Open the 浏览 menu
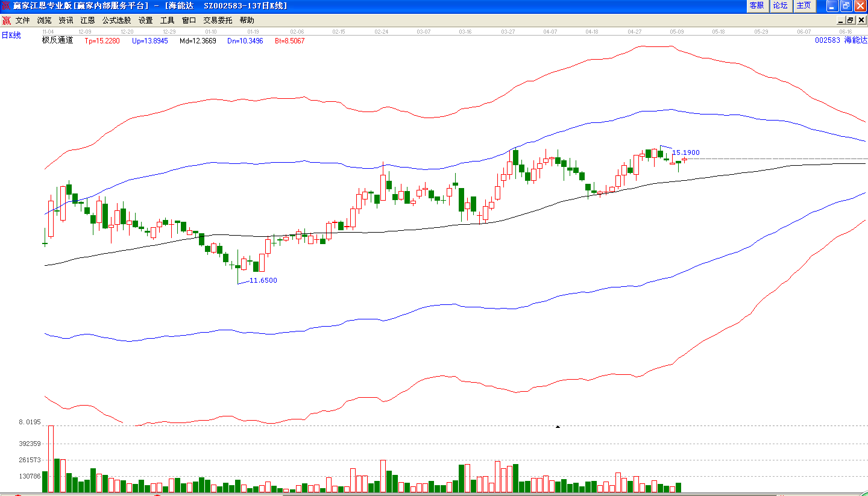 44,20
